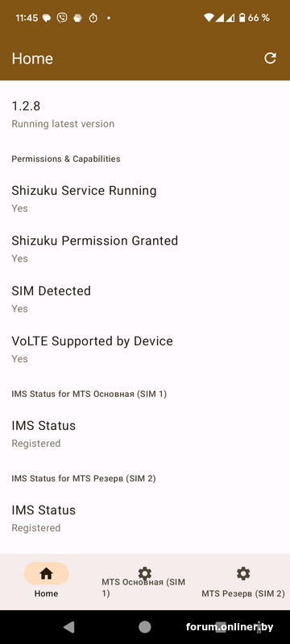Viewport: 290px width, 644px height.
Task: Tap VoLTE Supported by Device entry
Action: (145, 349)
